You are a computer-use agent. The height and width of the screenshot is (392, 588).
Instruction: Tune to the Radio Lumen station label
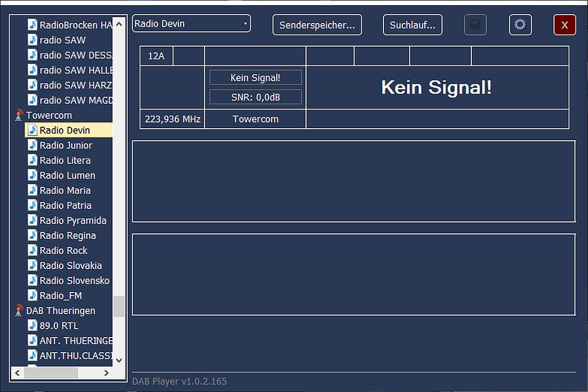coord(67,175)
